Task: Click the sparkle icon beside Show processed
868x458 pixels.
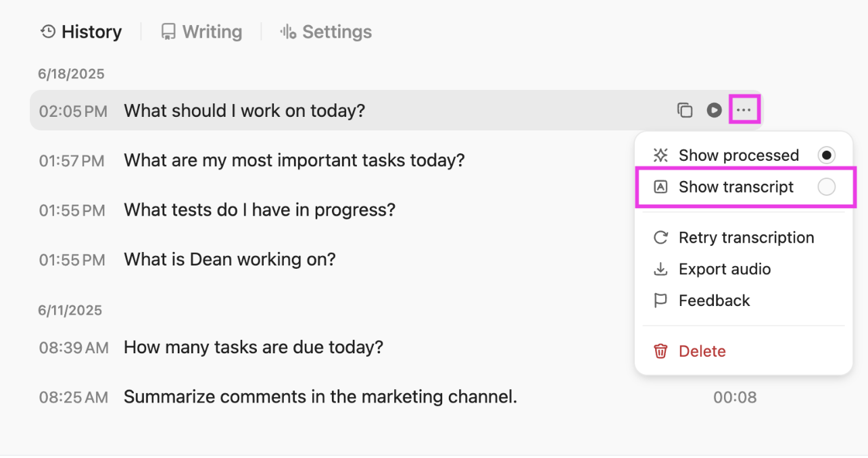Action: pyautogui.click(x=660, y=155)
